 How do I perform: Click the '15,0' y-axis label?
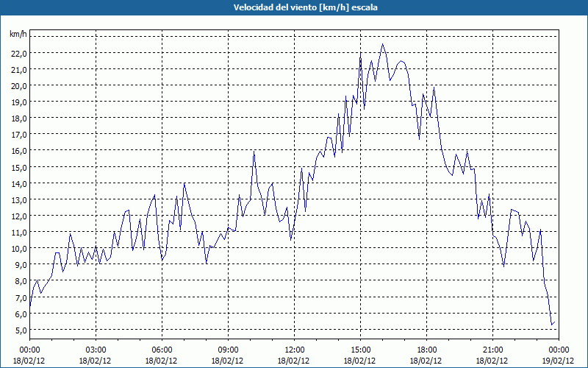[x=19, y=168]
